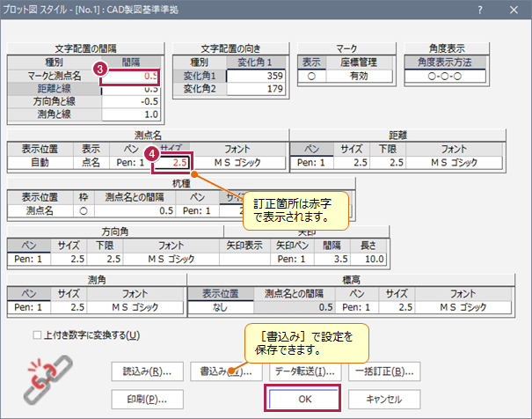This screenshot has width=532, height=419.
Task: Click the help question mark in title bar
Action: 480,11
